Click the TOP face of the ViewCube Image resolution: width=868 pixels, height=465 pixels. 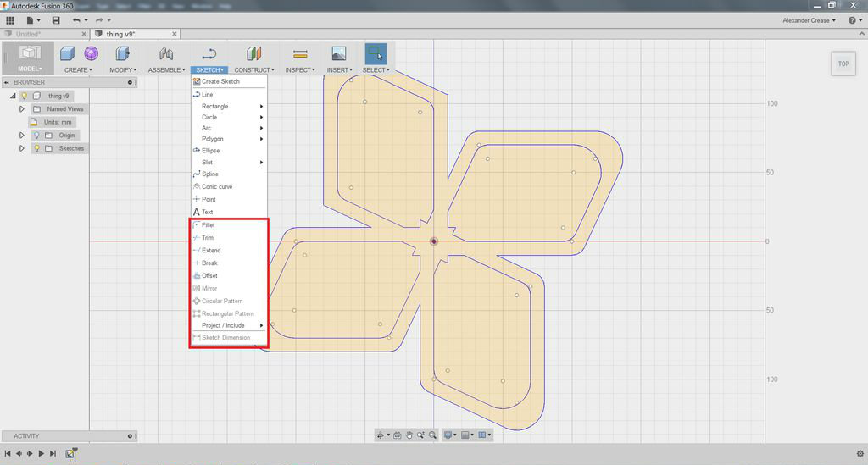click(x=843, y=64)
